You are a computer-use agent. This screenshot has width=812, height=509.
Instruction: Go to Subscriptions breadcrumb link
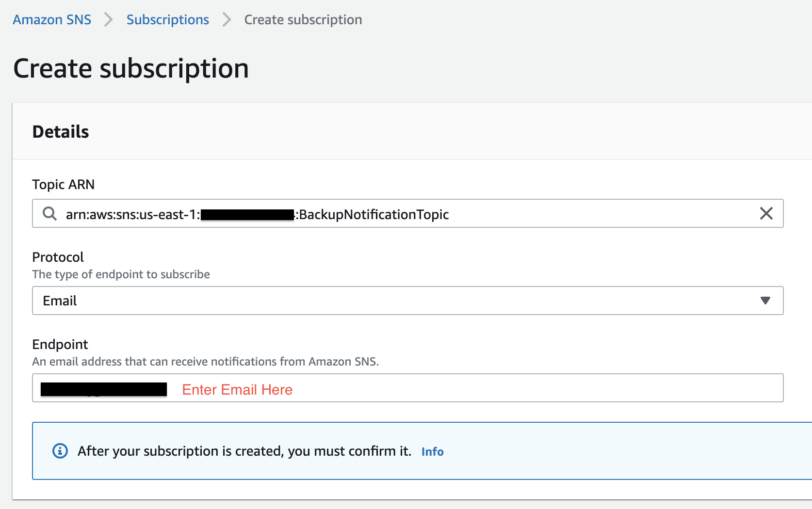pyautogui.click(x=167, y=20)
